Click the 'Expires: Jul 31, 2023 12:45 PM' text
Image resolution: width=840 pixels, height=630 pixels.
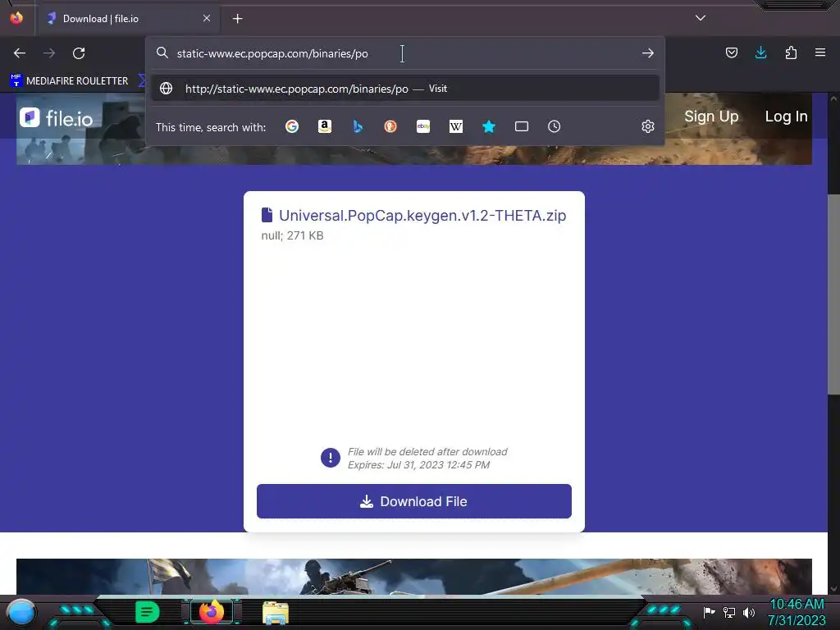pos(418,465)
